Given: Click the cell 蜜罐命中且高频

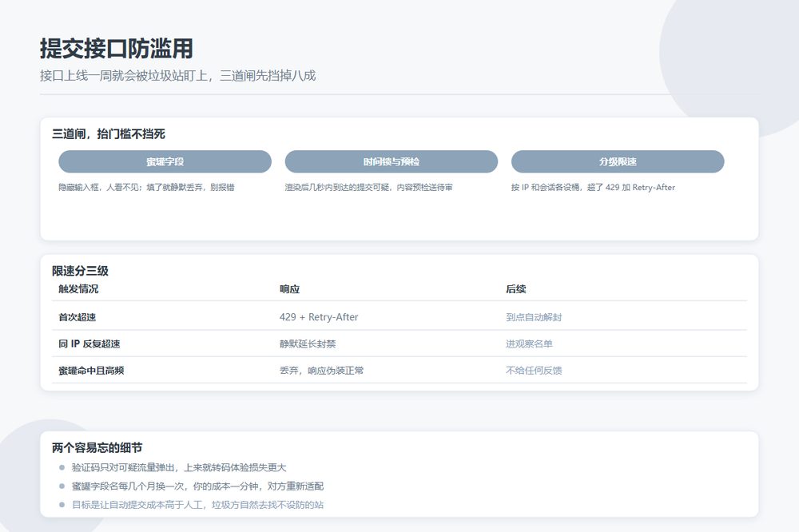Looking at the screenshot, I should click(x=91, y=371).
